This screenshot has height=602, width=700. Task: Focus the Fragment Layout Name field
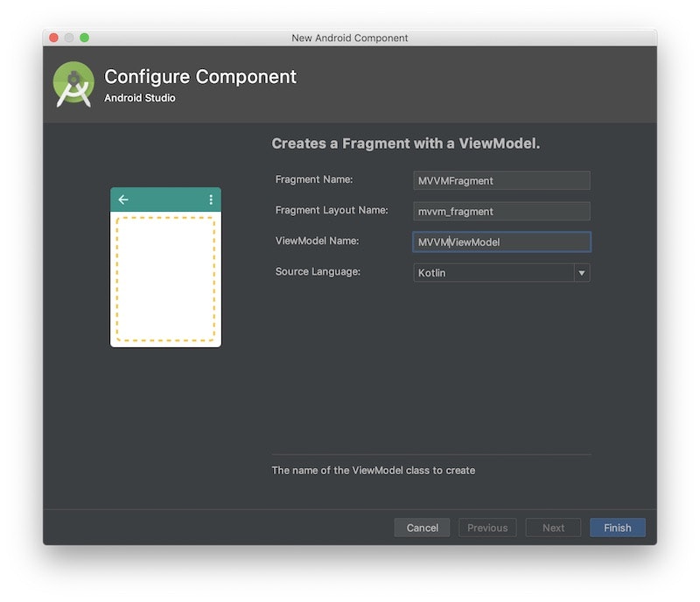point(501,211)
